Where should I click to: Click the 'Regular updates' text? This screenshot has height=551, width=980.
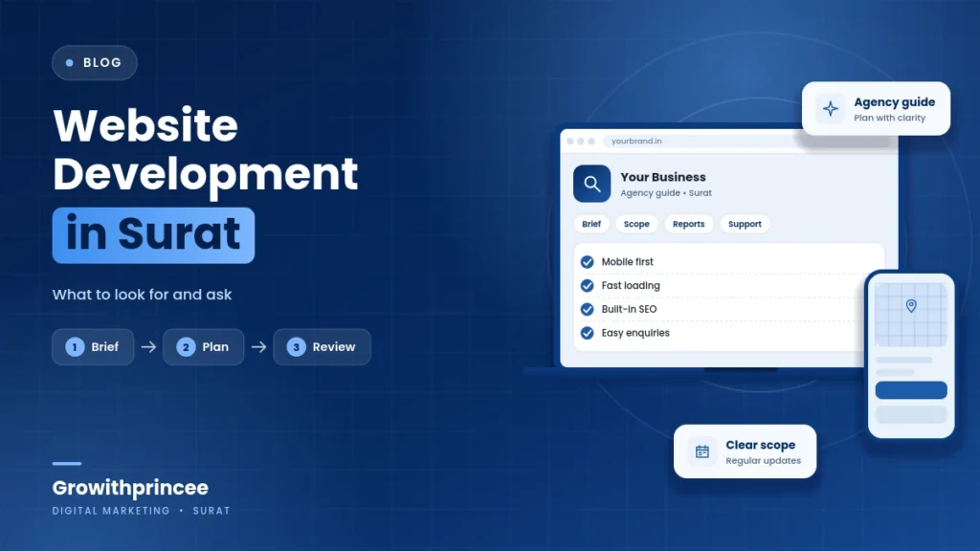[763, 460]
